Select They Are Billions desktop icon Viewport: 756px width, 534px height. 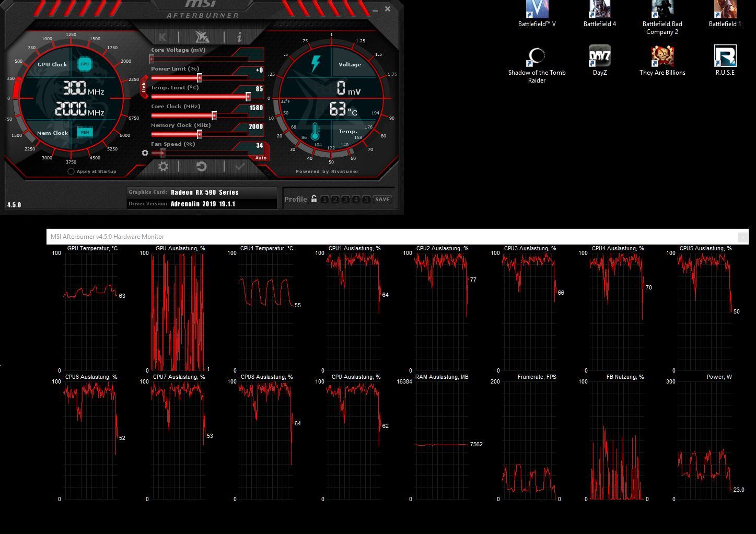coord(662,61)
